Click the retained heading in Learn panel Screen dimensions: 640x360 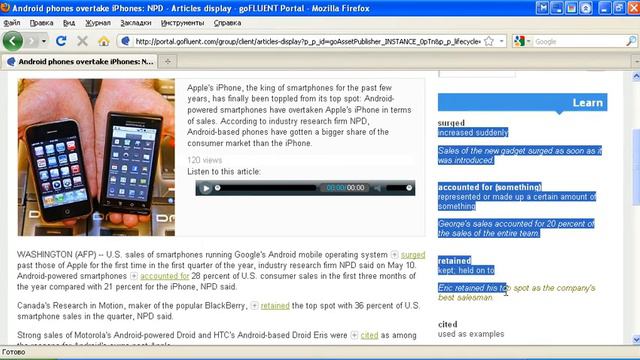(454, 260)
